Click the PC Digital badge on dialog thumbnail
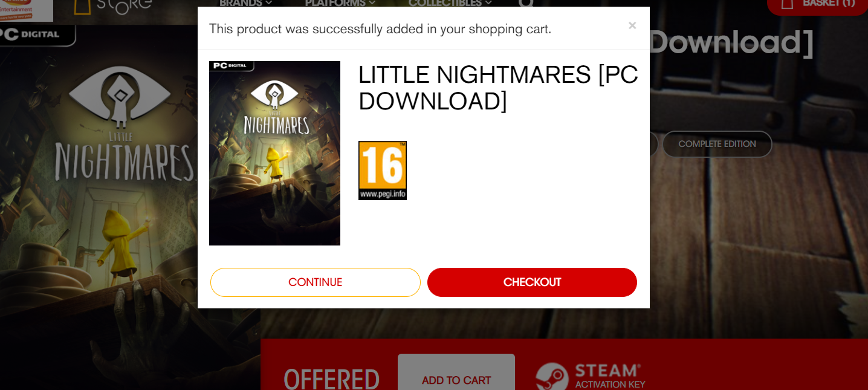The height and width of the screenshot is (390, 868). (232, 66)
